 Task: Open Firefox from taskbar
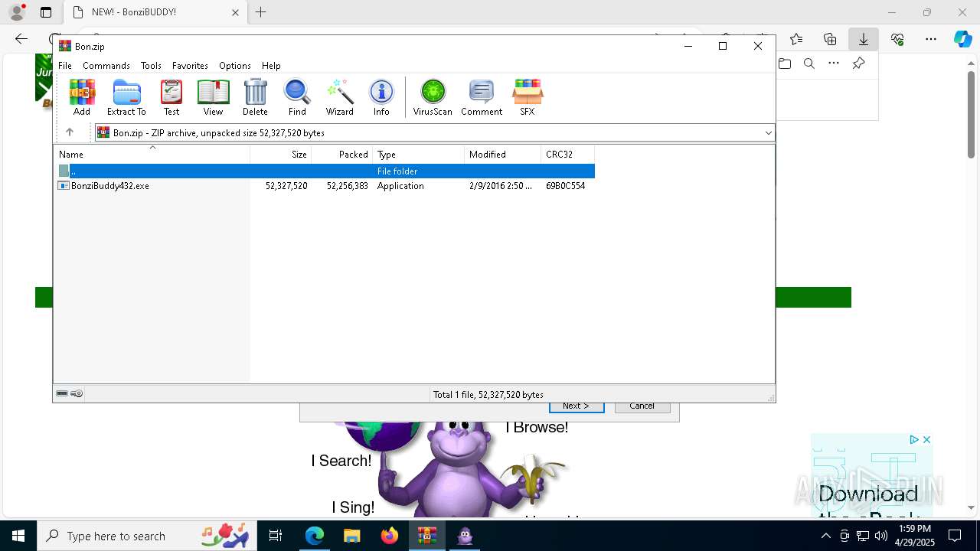[390, 536]
